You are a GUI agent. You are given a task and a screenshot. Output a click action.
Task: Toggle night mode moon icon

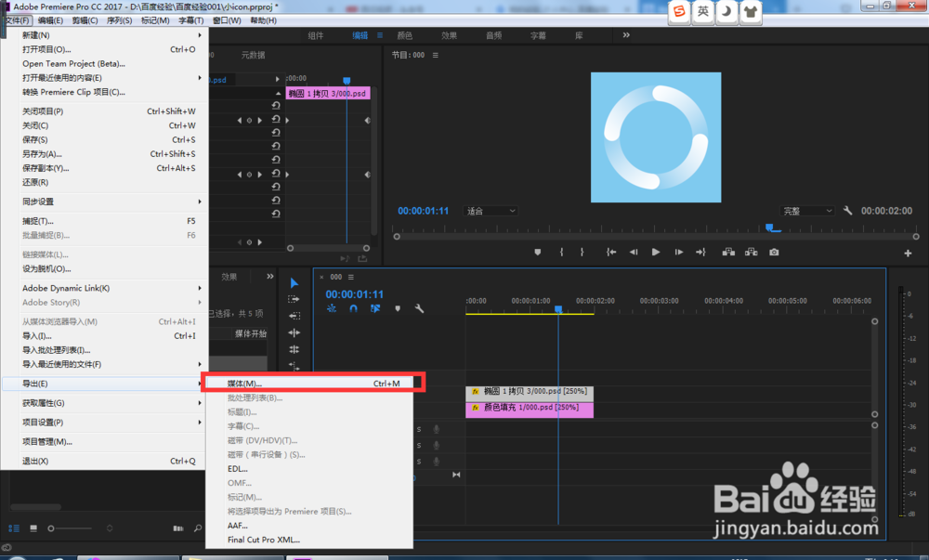(726, 11)
